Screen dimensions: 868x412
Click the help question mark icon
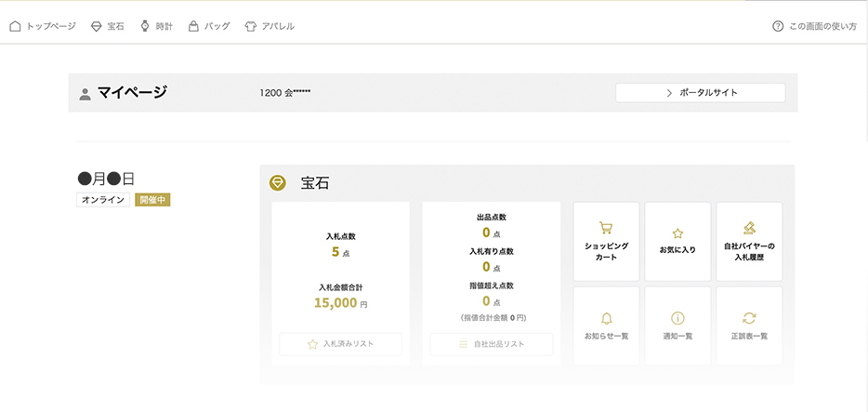tap(778, 26)
